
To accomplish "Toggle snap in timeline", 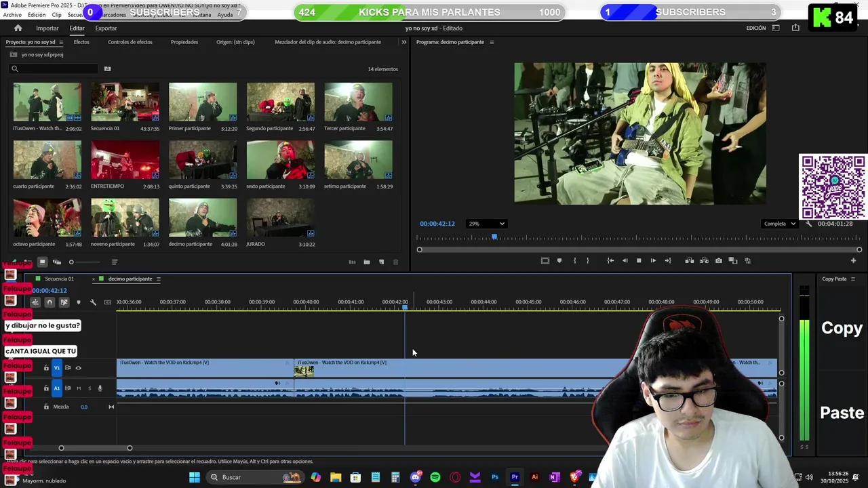I will click(50, 302).
